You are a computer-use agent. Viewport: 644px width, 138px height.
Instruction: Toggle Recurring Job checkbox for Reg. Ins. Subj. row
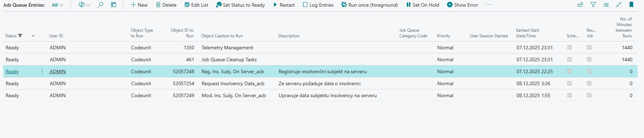589,71
